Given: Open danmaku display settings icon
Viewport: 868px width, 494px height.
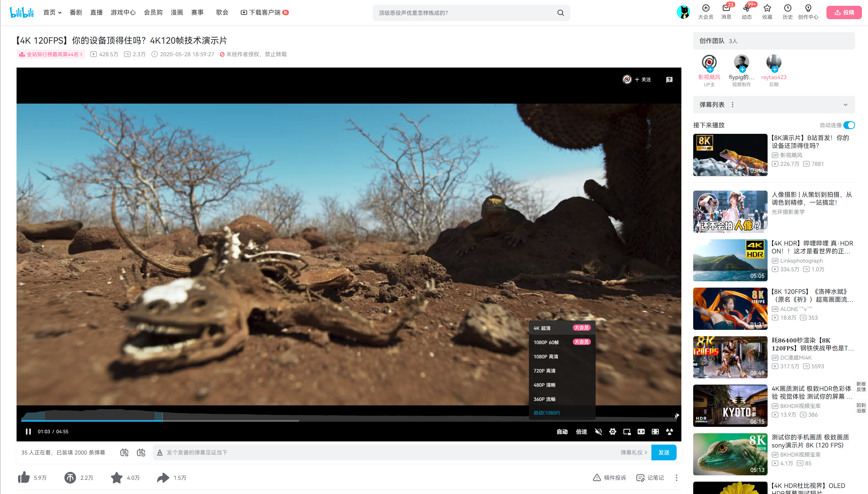Looking at the screenshot, I should pos(141,452).
